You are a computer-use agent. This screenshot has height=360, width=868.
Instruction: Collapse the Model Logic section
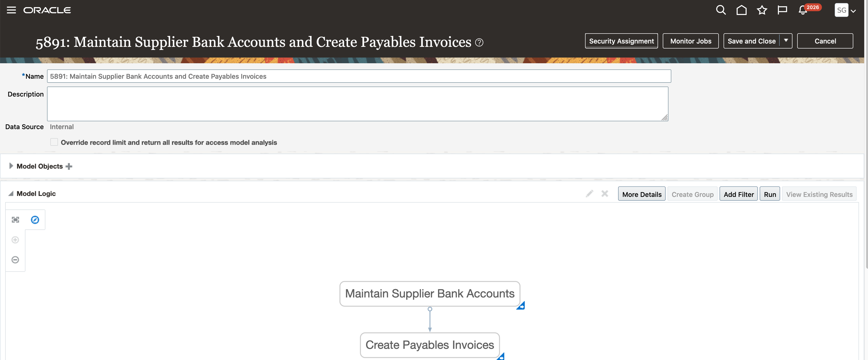[11, 194]
